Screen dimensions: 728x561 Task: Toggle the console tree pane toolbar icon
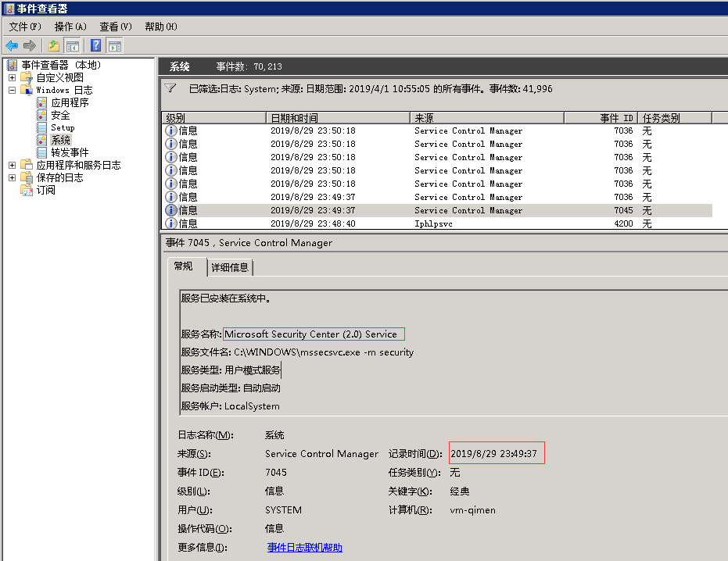click(x=73, y=45)
